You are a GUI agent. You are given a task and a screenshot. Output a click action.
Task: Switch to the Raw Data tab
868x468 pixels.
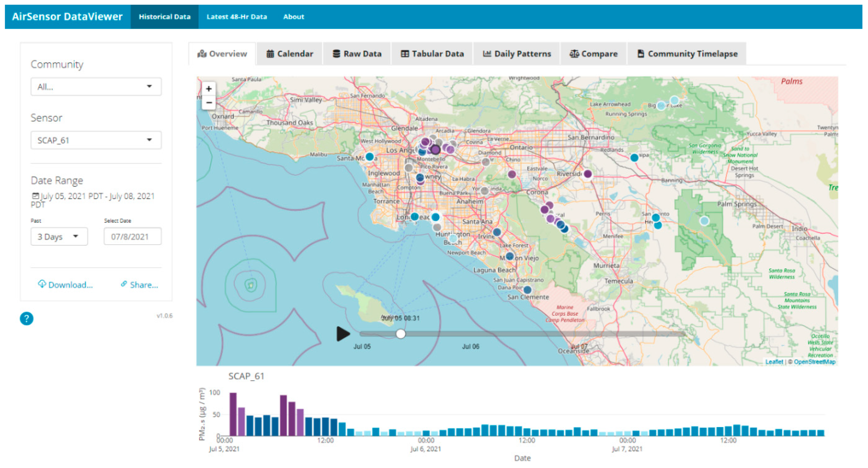point(357,54)
